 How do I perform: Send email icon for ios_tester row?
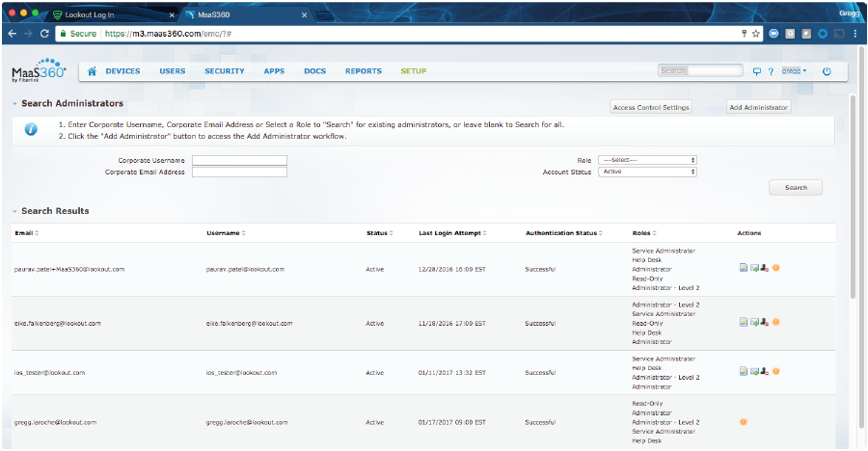click(x=754, y=371)
